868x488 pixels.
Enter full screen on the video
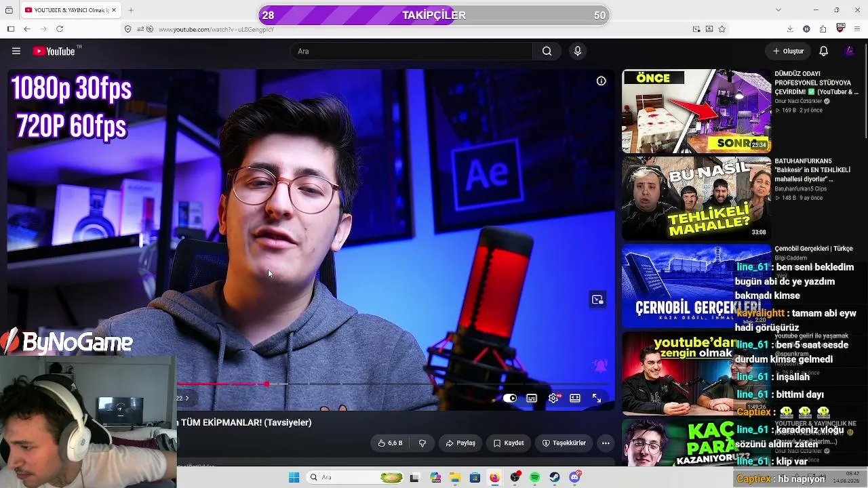click(x=597, y=398)
